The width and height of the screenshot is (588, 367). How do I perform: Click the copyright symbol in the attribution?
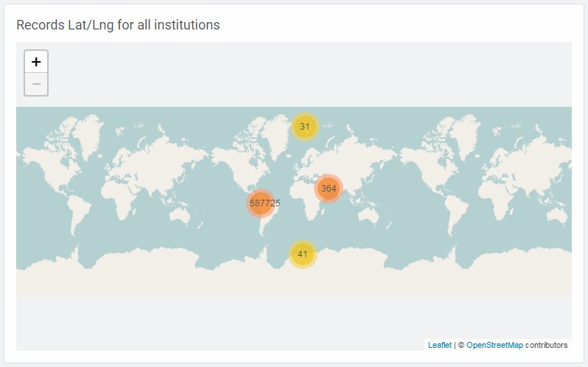click(x=461, y=345)
